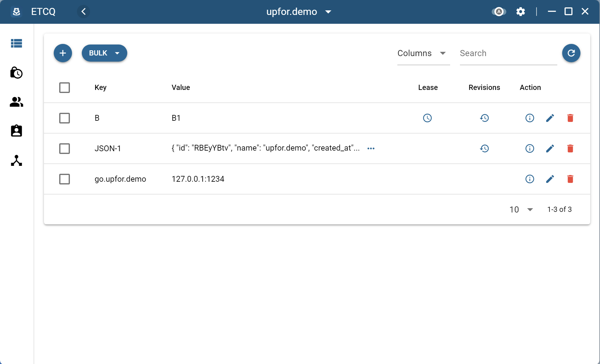View lease for key B
Viewport: 600px width, 364px height.
point(427,118)
